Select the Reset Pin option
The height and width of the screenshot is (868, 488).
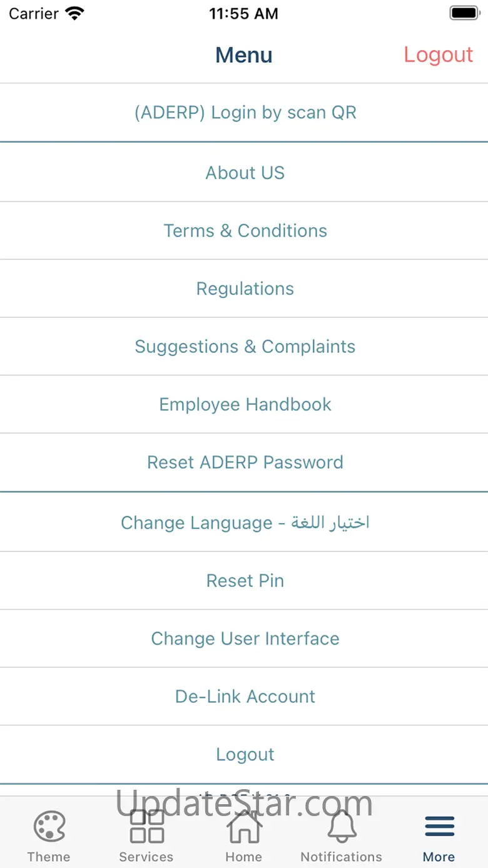point(245,581)
